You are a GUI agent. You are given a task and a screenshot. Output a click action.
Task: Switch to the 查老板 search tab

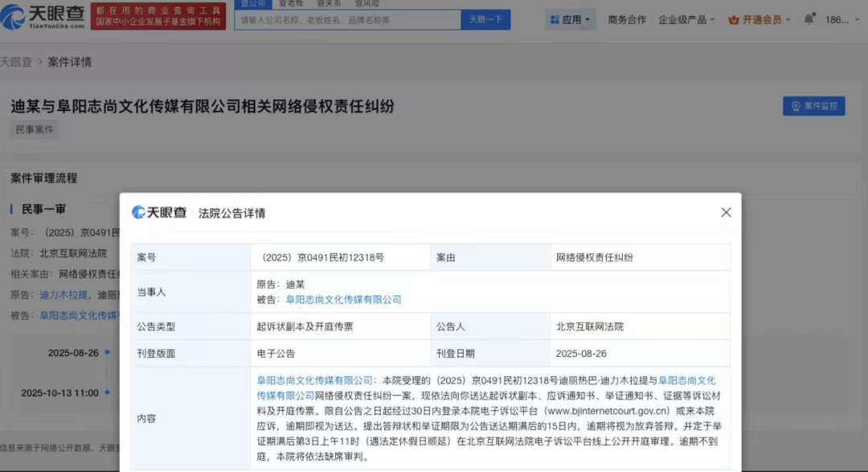[290, 3]
